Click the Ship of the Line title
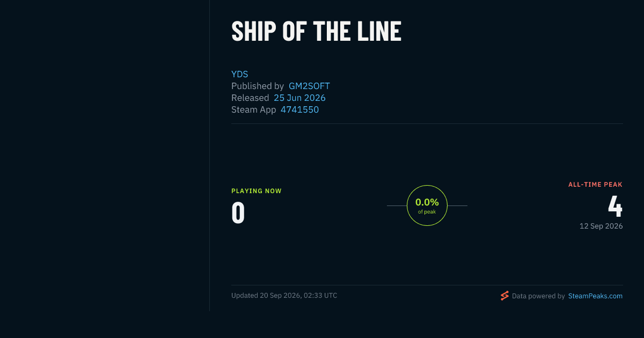The width and height of the screenshot is (644, 338). click(316, 31)
